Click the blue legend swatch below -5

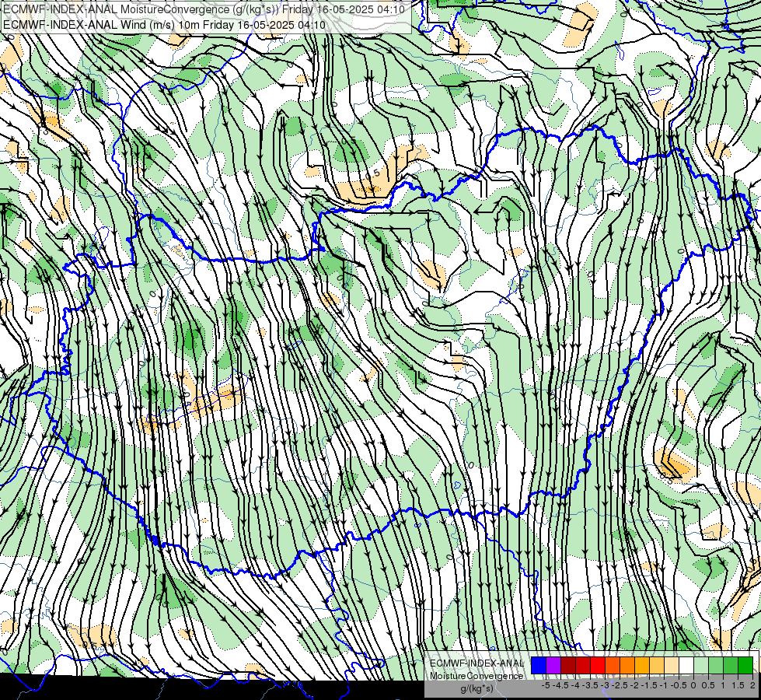(x=539, y=666)
